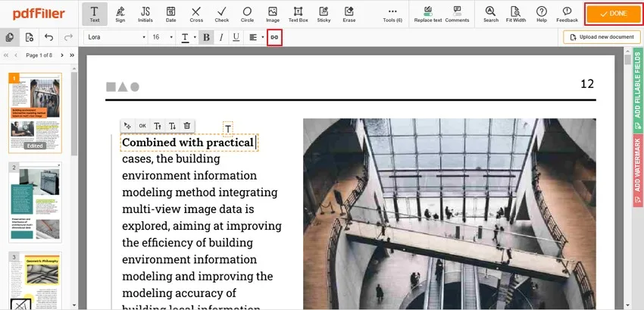This screenshot has height=310, width=644.
Task: Click Upload new document
Action: 602,37
